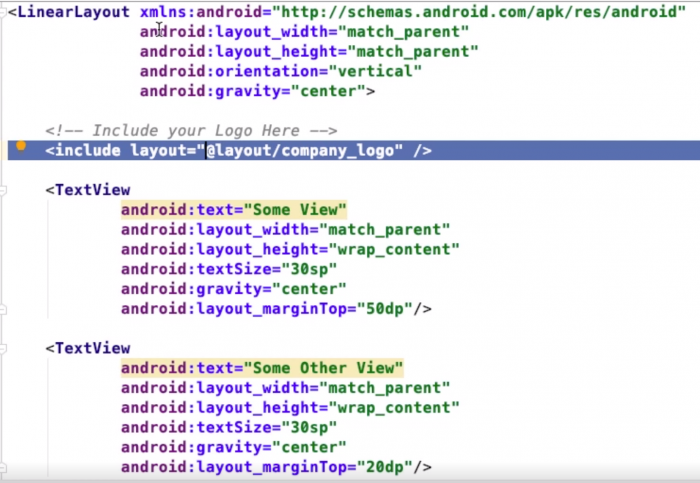Viewport: 700px width, 483px height.
Task: Click fold end marker at layout_marginTop="20dp" line
Action: click(x=4, y=467)
